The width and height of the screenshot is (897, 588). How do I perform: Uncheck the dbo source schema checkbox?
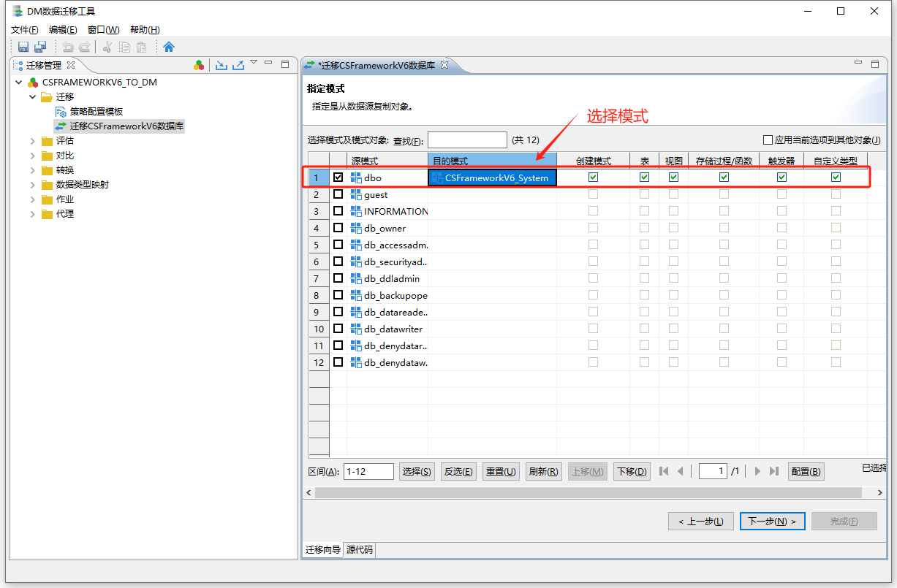(338, 177)
